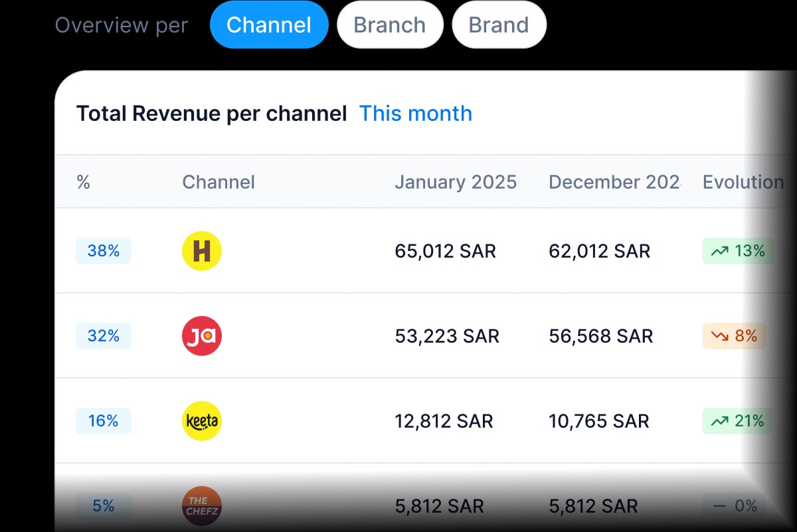
Task: Click the 32% share badge
Action: click(x=104, y=336)
